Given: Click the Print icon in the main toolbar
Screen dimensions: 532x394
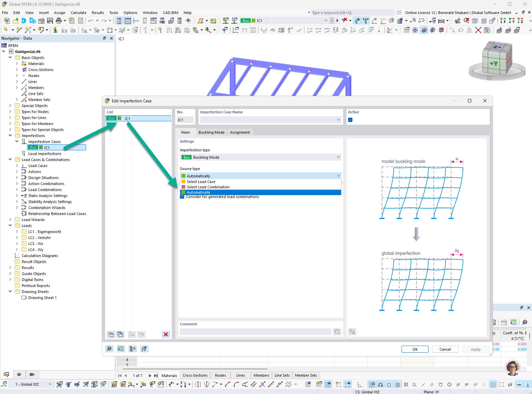Looking at the screenshot, I should point(59,21).
